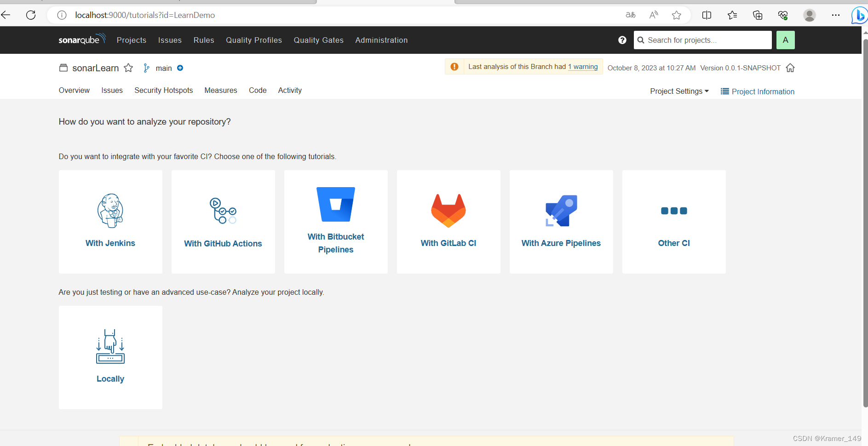Switch to the Measures tab
868x446 pixels.
pyautogui.click(x=221, y=90)
